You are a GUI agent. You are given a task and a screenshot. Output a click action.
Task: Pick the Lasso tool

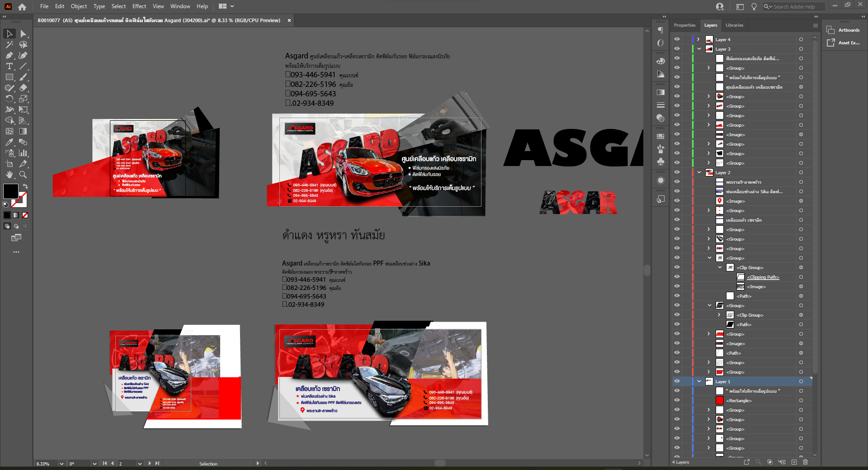click(24, 44)
